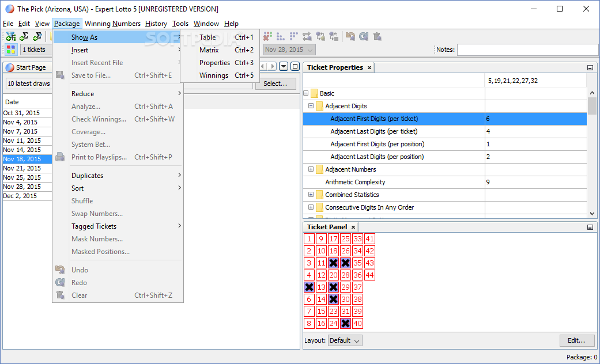Click the scroll-tabs-left arrow icon

click(263, 67)
